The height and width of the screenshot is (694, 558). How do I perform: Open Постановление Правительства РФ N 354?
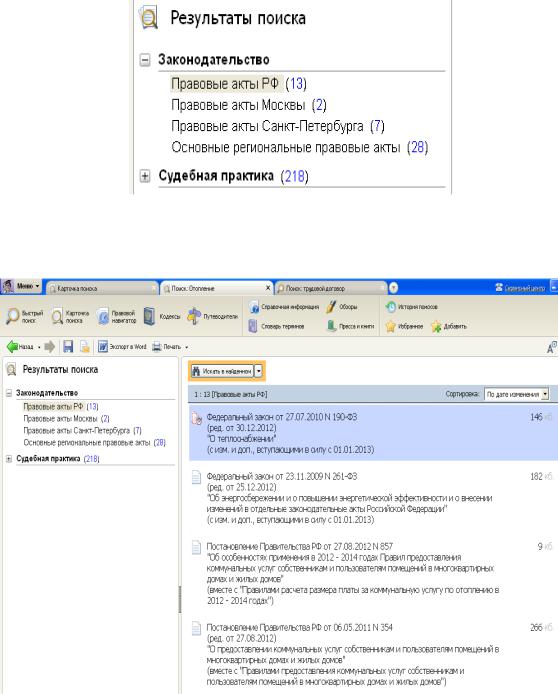pos(353,654)
